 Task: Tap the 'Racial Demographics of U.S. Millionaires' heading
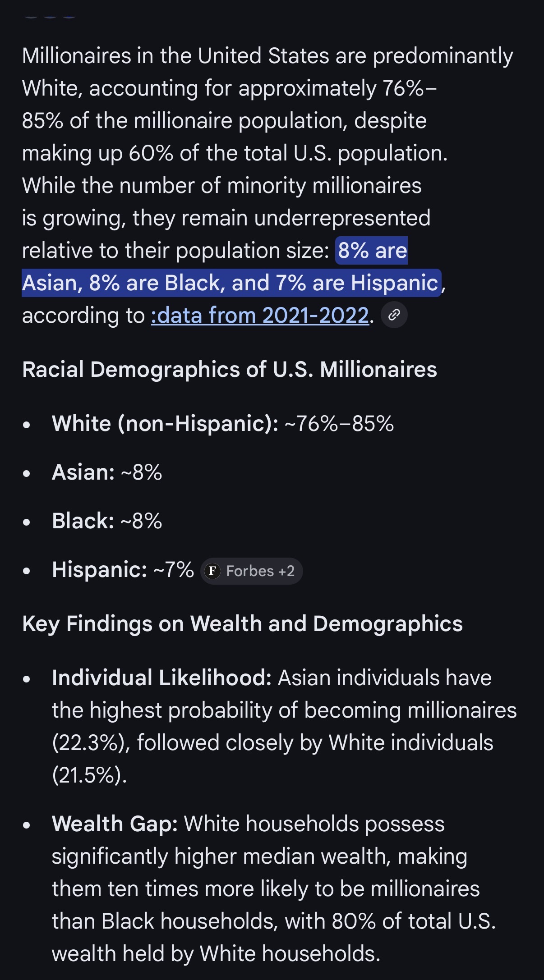pyautogui.click(x=230, y=369)
